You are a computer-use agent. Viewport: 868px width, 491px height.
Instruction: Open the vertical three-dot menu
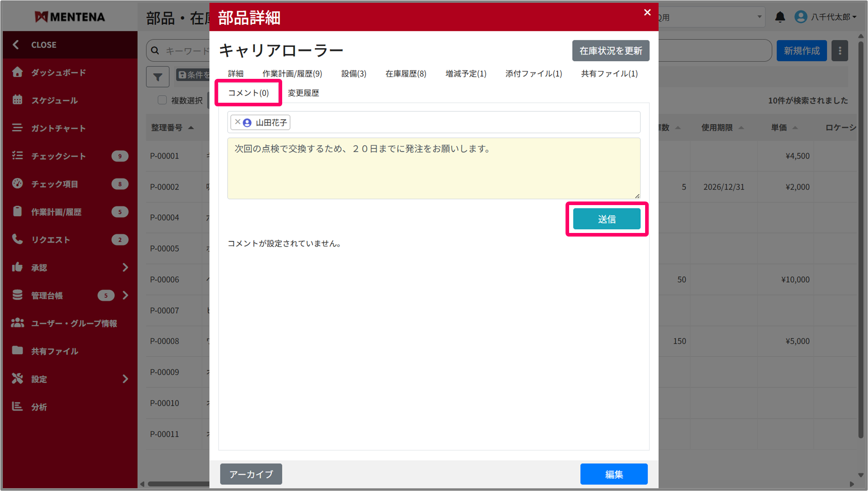pos(840,51)
